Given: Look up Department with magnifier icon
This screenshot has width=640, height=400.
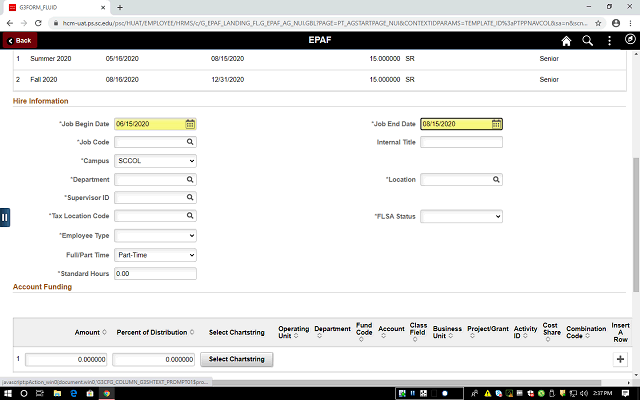Looking at the screenshot, I should pyautogui.click(x=190, y=180).
